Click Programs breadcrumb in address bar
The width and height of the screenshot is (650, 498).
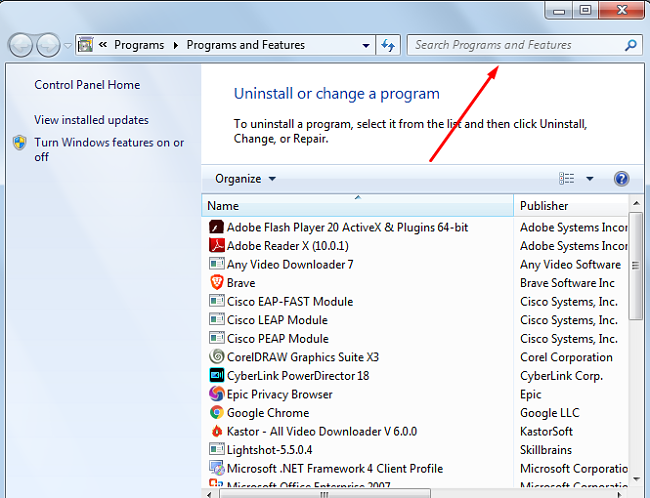point(139,45)
